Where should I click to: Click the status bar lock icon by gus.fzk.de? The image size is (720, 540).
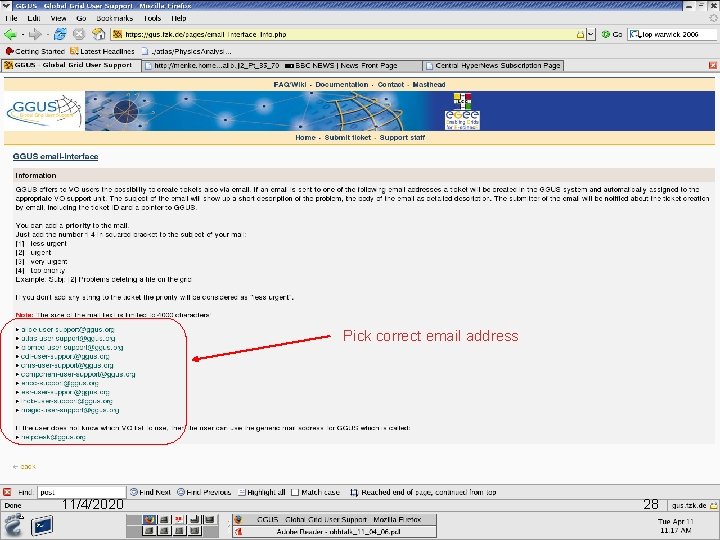pos(713,506)
